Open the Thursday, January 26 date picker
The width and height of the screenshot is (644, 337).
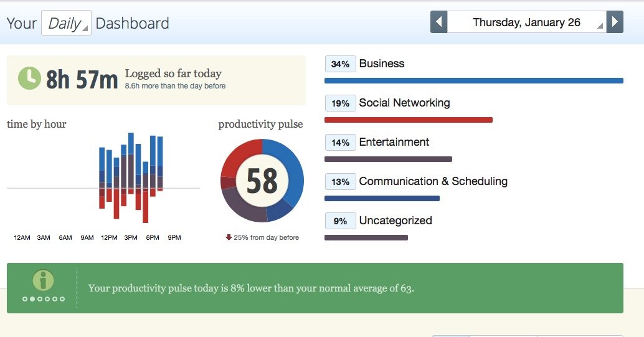click(526, 22)
